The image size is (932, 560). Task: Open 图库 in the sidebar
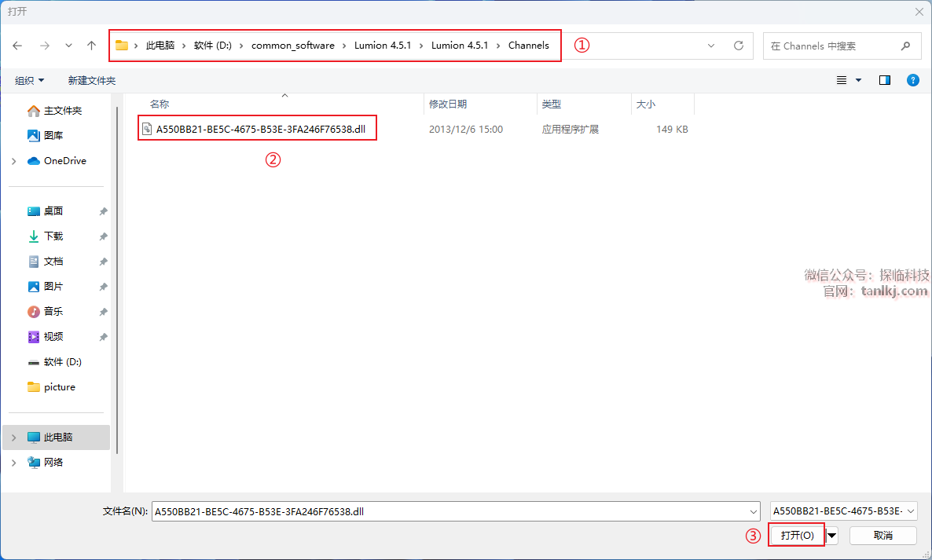(x=53, y=135)
